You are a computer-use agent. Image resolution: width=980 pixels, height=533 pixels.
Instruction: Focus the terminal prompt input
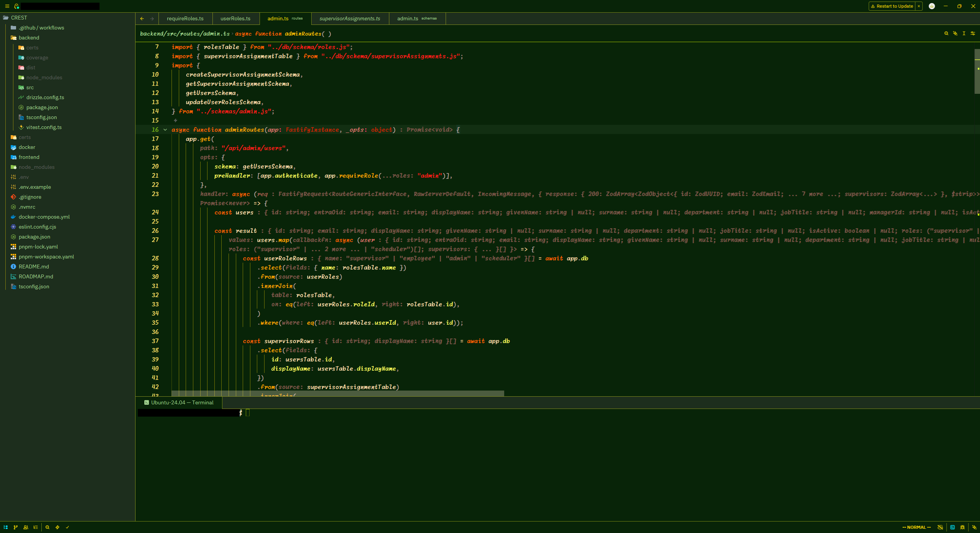[248, 413]
